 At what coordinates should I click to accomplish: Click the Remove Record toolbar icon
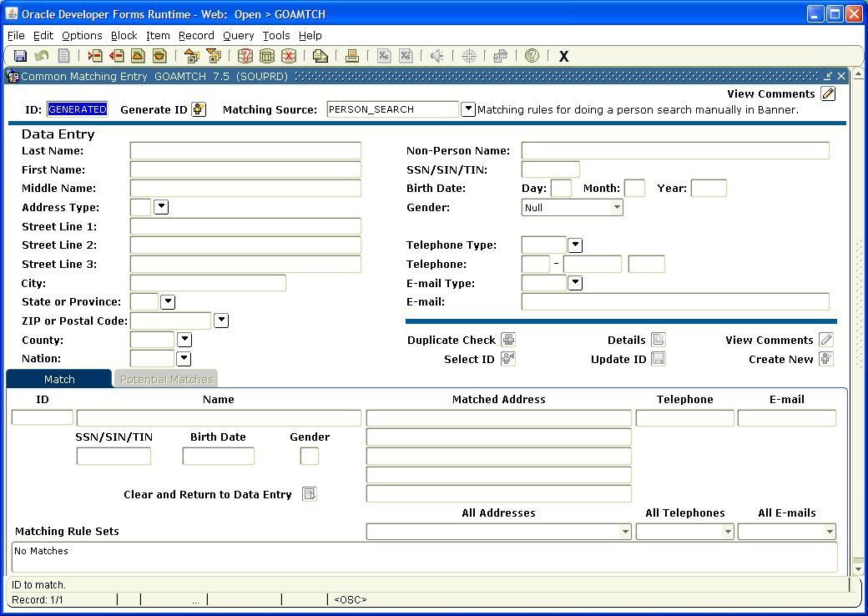116,56
